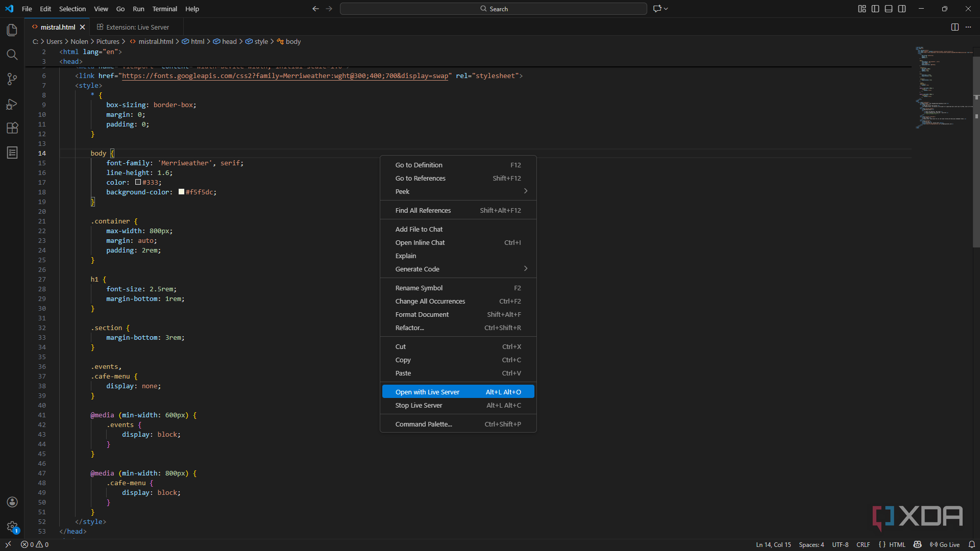Image resolution: width=980 pixels, height=551 pixels.
Task: Open the Customize Layout icon
Action: pos(862,9)
